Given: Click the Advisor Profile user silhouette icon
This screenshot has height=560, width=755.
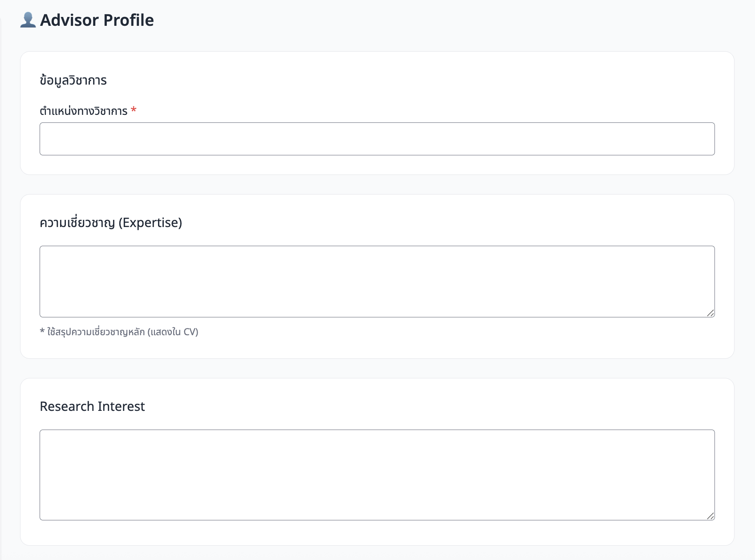Looking at the screenshot, I should click(28, 20).
